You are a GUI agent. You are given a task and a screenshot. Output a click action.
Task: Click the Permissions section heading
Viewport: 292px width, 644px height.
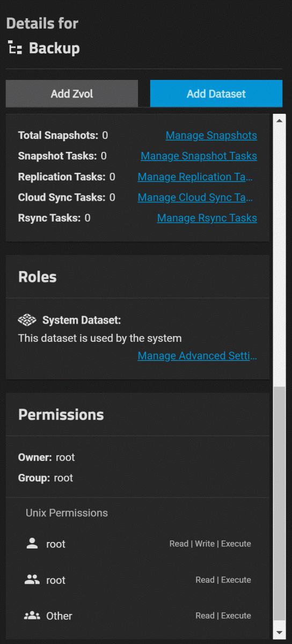61,415
